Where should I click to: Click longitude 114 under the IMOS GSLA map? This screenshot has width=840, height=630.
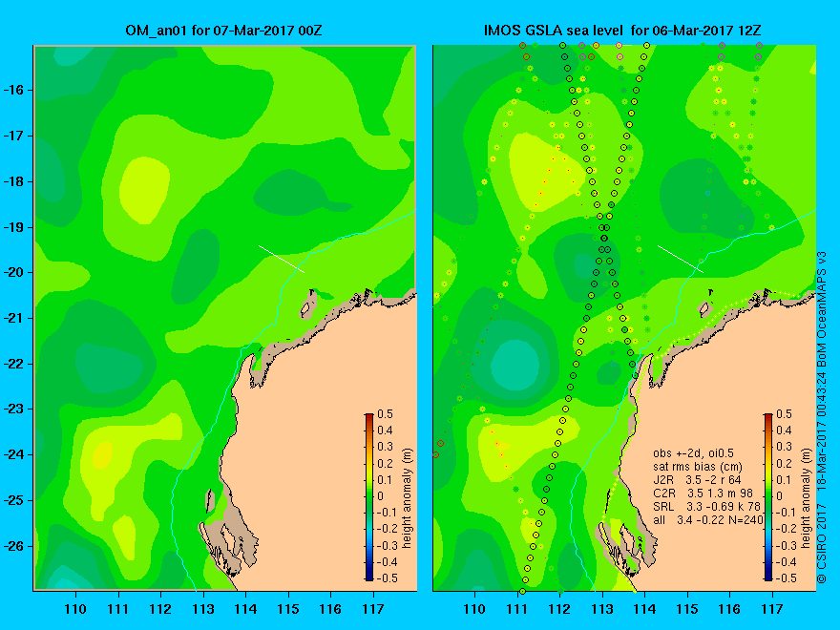pyautogui.click(x=644, y=609)
